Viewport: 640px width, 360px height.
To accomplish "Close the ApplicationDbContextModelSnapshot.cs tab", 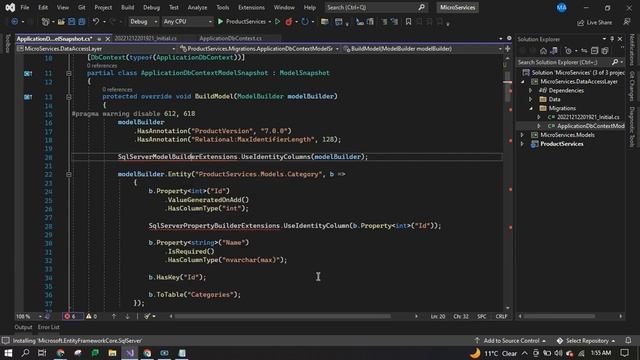I will click(x=108, y=39).
